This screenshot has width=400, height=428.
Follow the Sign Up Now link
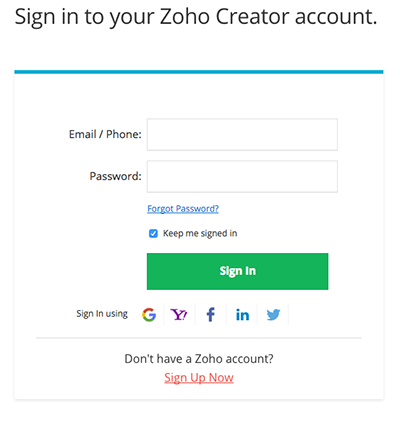[199, 378]
